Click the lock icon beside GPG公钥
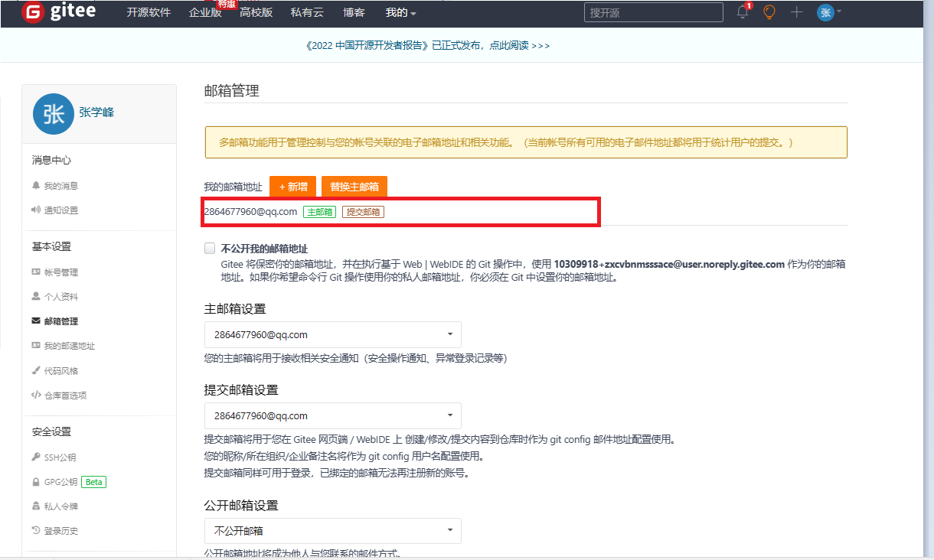The height and width of the screenshot is (560, 934). [36, 482]
